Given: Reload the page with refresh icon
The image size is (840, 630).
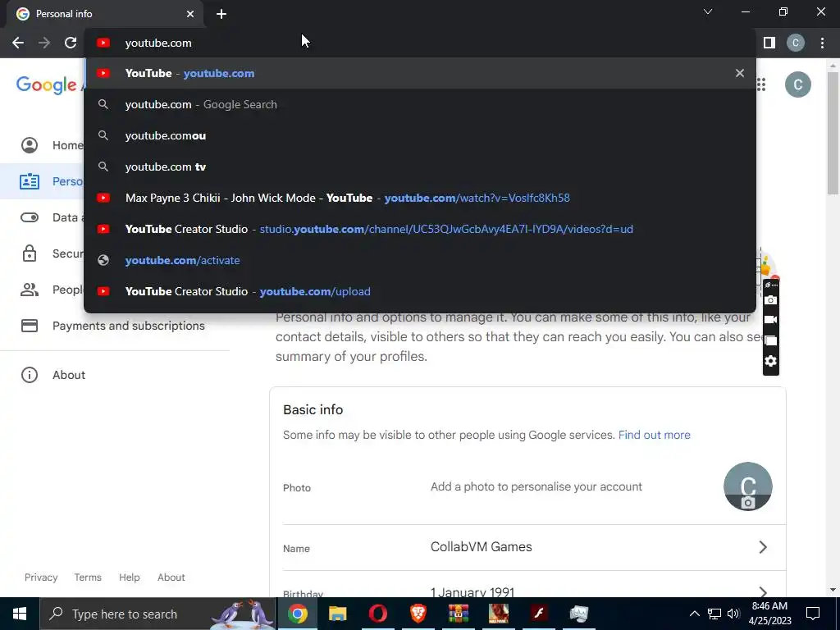Looking at the screenshot, I should (x=71, y=43).
